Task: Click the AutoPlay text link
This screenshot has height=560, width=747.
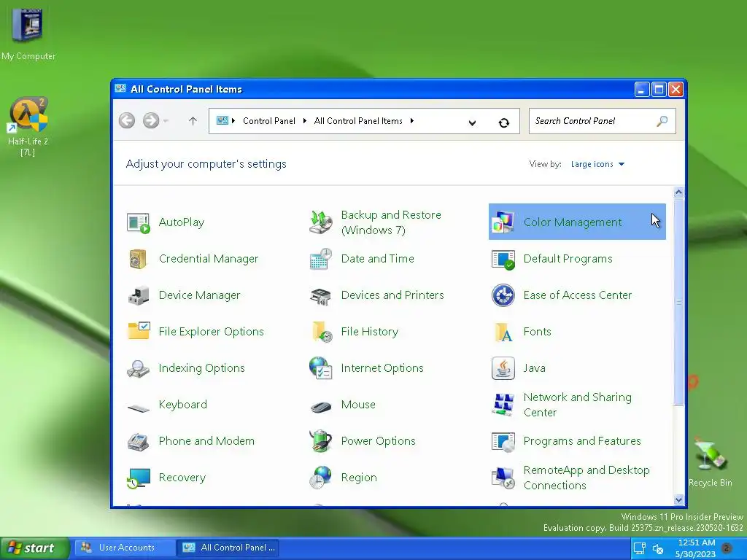Action: tap(182, 222)
